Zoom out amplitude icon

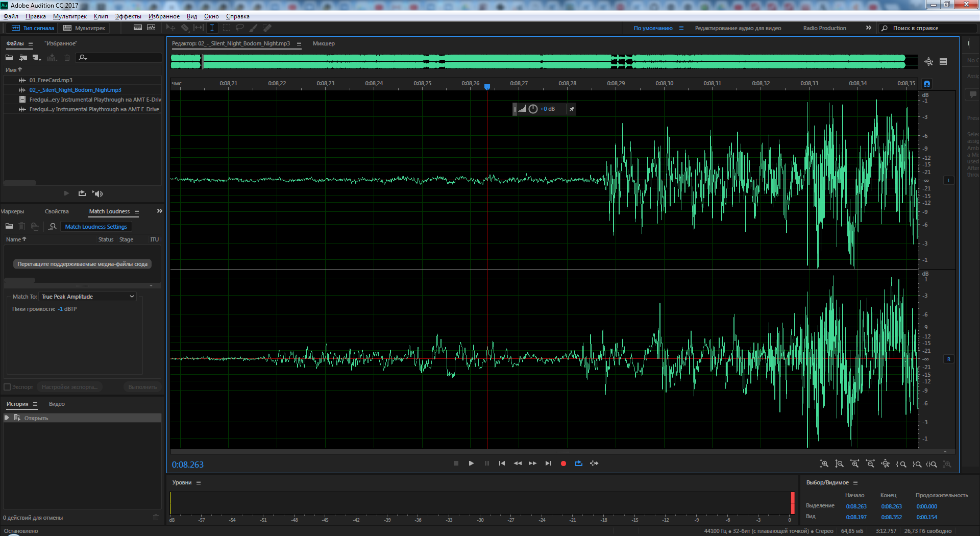(839, 464)
